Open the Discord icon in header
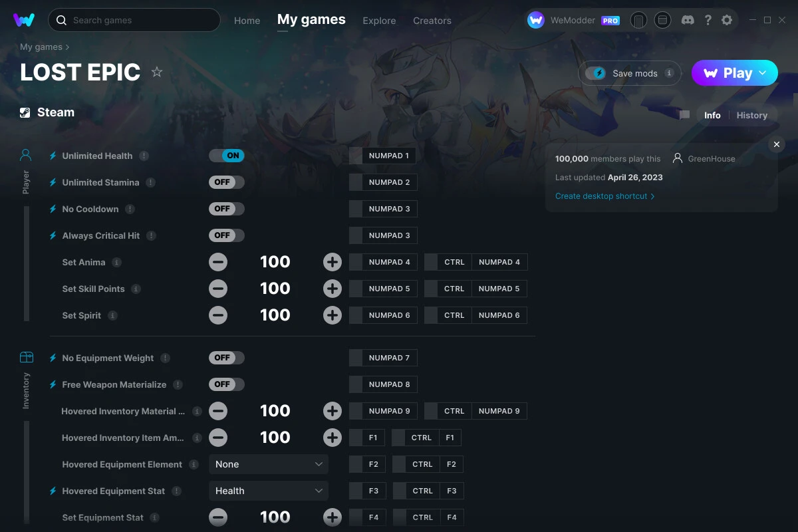 click(688, 20)
